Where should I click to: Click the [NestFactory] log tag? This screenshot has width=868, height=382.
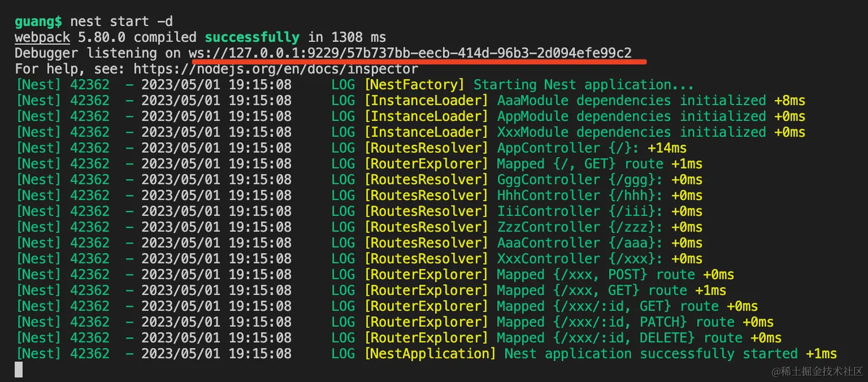coord(414,85)
